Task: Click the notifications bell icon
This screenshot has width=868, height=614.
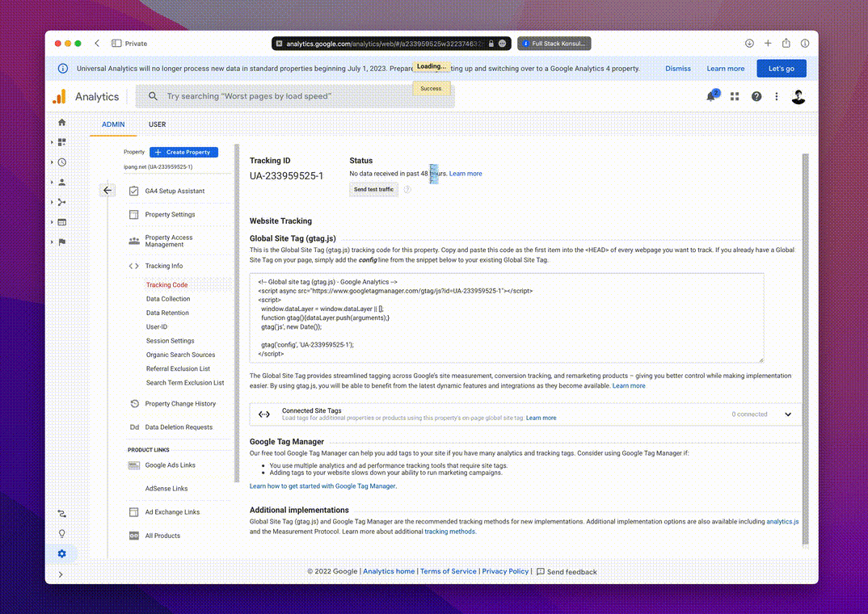Action: 712,96
